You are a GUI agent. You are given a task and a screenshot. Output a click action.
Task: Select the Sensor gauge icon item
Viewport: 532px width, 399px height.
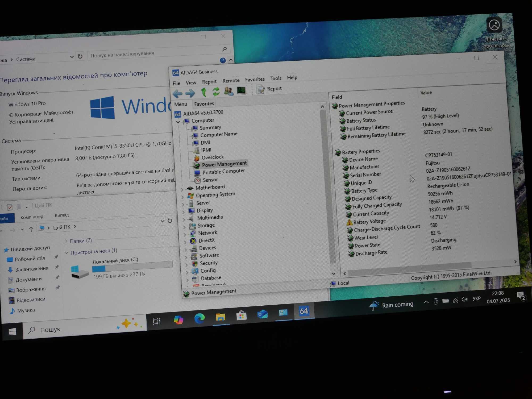[x=197, y=181]
